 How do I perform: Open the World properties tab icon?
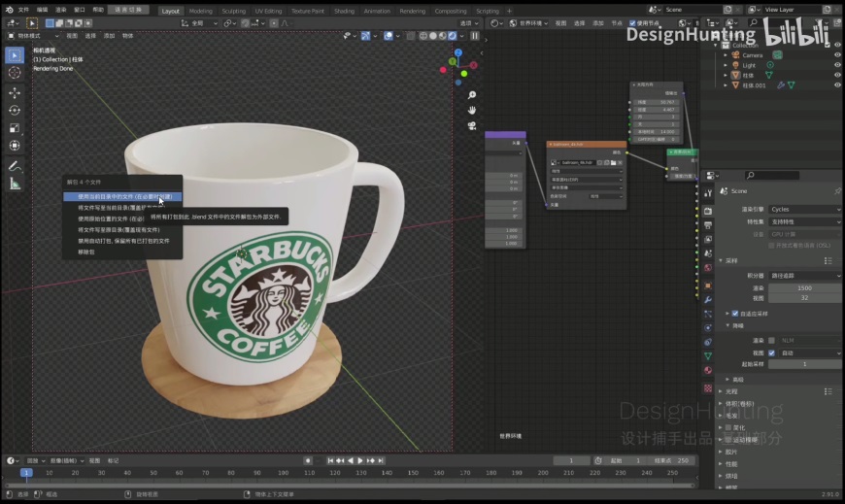708,267
